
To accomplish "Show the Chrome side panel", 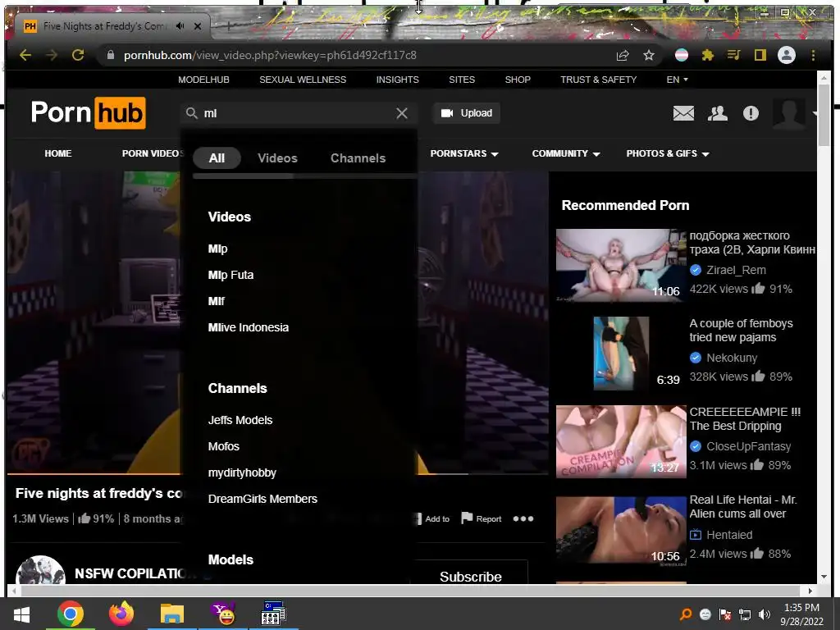I will tap(760, 55).
